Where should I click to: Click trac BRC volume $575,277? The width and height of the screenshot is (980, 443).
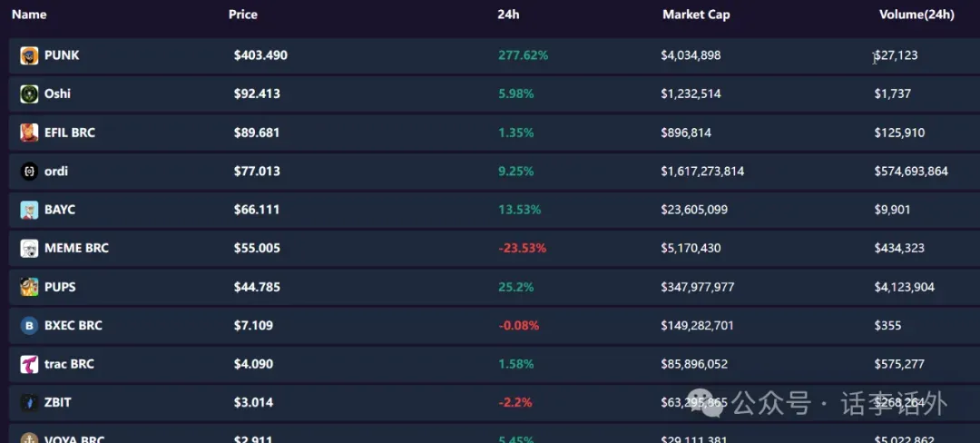pyautogui.click(x=899, y=364)
